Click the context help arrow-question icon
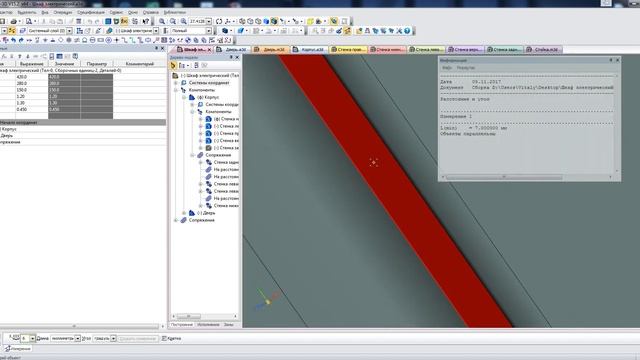640x360 pixels. (146, 21)
